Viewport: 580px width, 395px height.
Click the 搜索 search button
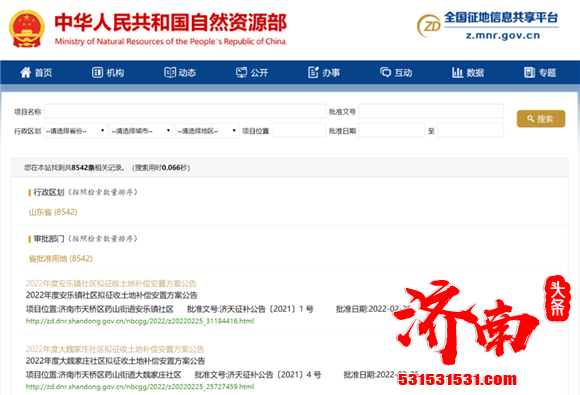pyautogui.click(x=541, y=119)
